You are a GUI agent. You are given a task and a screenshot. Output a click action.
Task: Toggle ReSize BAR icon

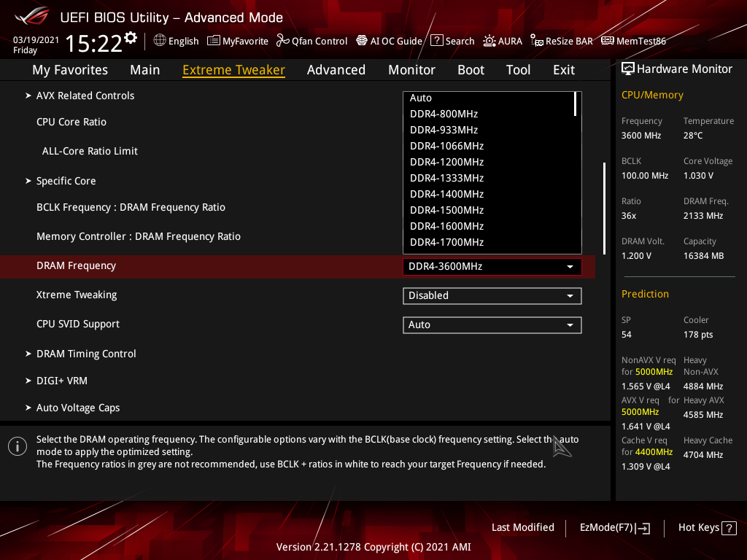pos(537,41)
